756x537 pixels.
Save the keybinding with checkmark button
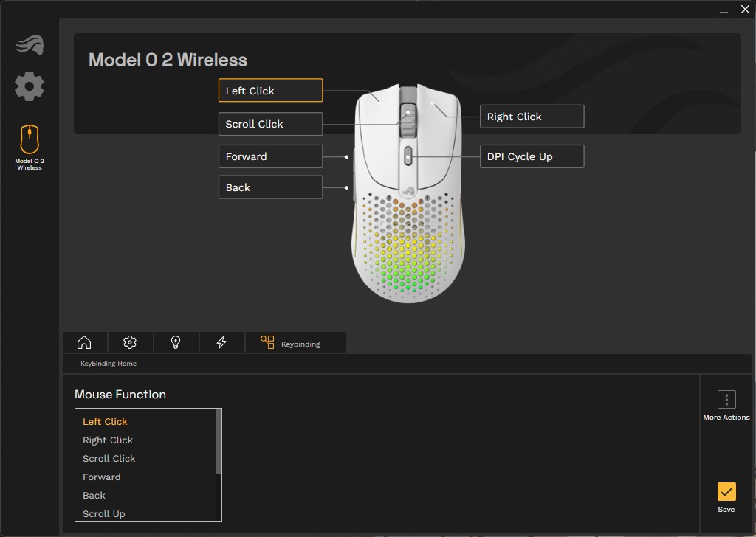(726, 492)
